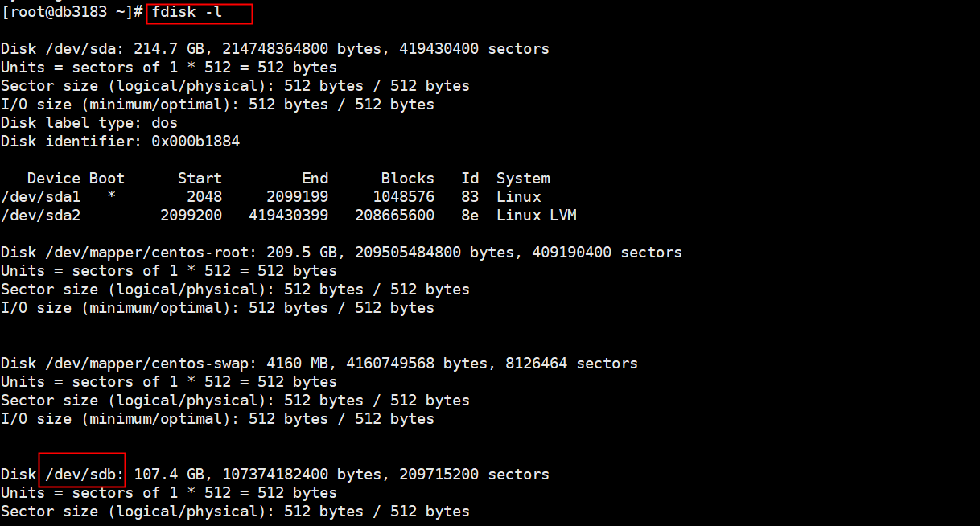Click the /dev/sda2 partition entry
The width and height of the screenshot is (980, 526).
point(40,216)
